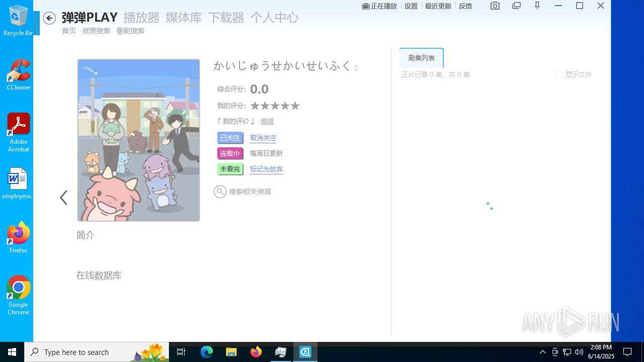
Task: Launch CCleaner from the desktop
Action: click(19, 75)
